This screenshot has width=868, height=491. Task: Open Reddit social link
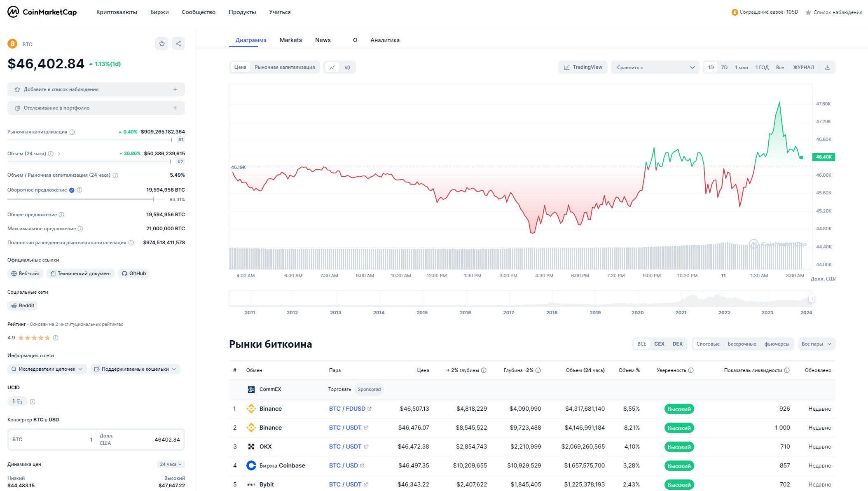point(22,306)
